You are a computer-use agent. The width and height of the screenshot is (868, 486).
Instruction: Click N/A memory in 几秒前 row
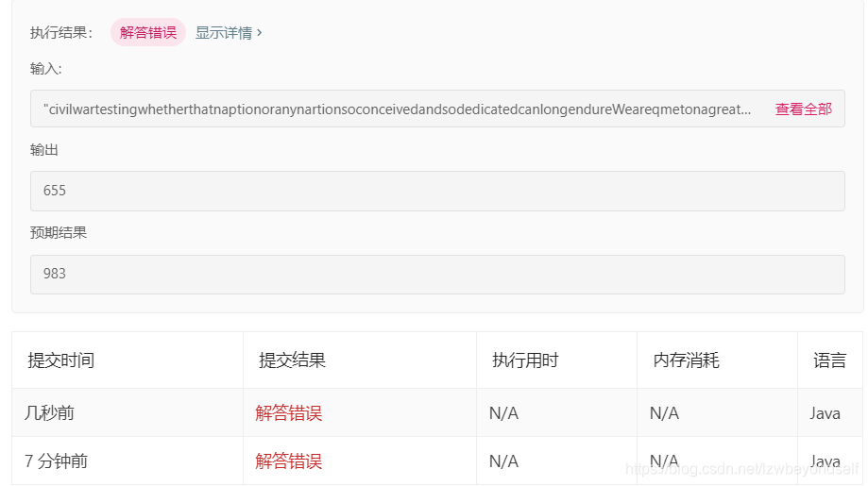tap(664, 413)
